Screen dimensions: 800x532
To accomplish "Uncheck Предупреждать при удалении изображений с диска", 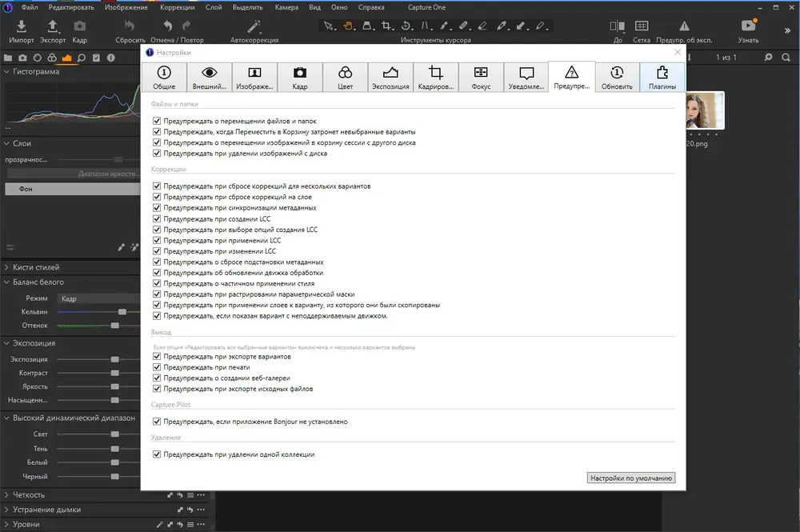I will [x=157, y=153].
